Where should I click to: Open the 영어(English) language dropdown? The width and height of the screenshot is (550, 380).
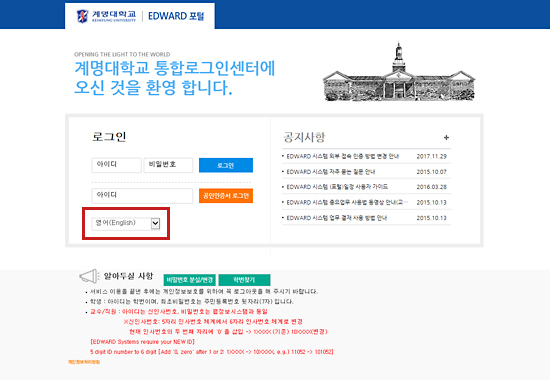tap(126, 224)
